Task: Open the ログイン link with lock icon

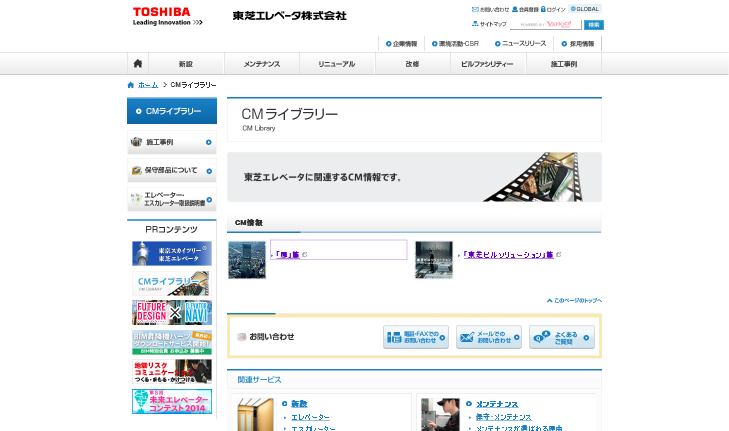Action: pos(553,9)
